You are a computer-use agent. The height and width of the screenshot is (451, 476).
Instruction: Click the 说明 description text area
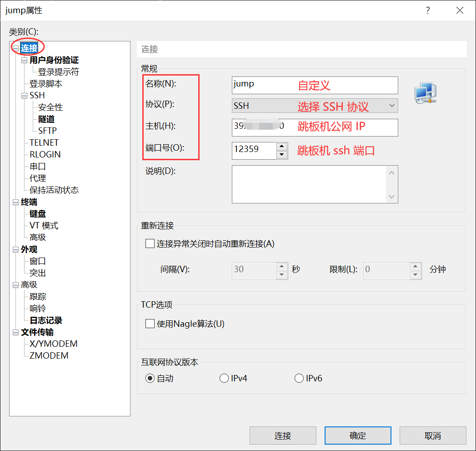310,184
